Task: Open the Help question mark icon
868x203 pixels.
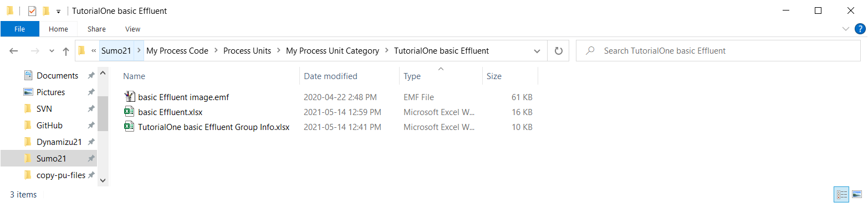Action: point(860,29)
